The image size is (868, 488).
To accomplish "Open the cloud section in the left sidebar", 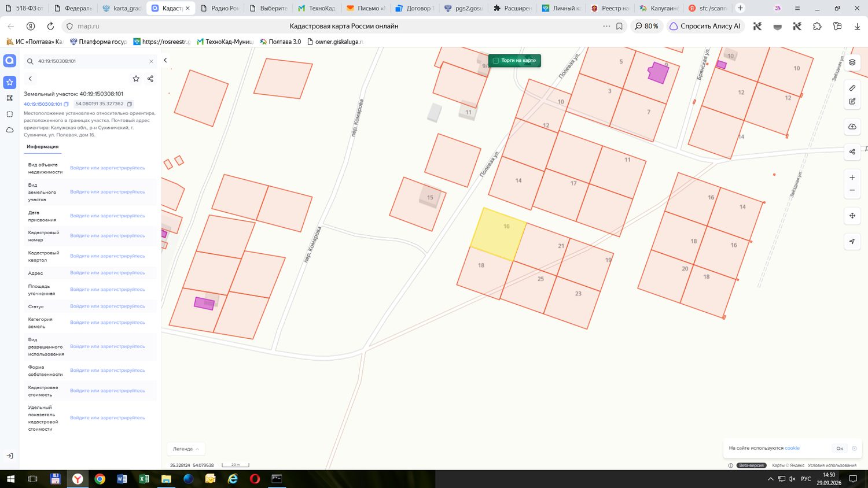I will click(x=10, y=130).
